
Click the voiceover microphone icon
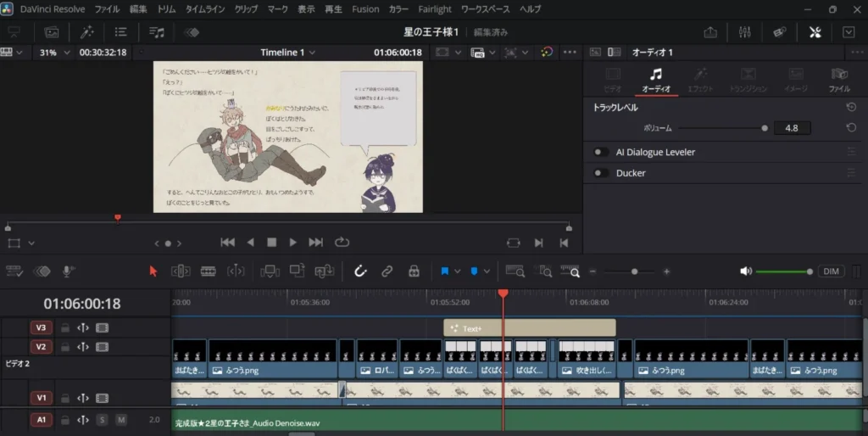69,271
